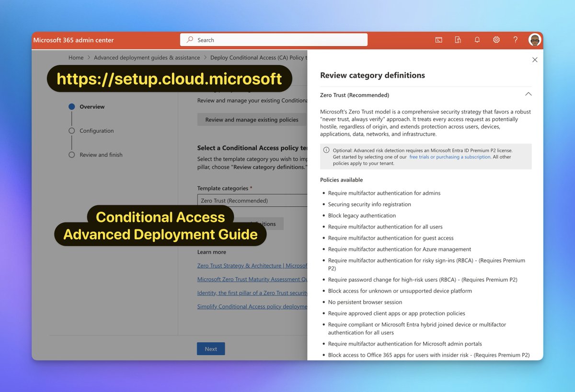The image size is (575, 392).
Task: Open free trials or purchasing a subscription link
Action: 450,157
